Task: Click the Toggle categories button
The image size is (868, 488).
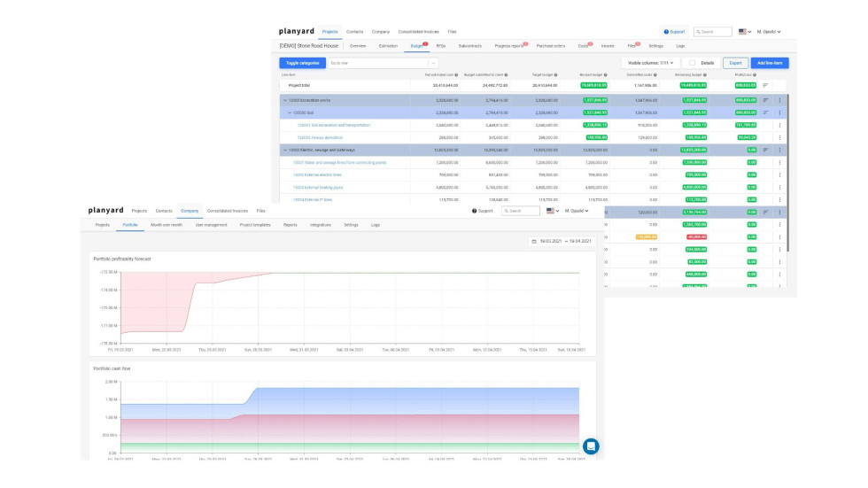Action: 301,63
